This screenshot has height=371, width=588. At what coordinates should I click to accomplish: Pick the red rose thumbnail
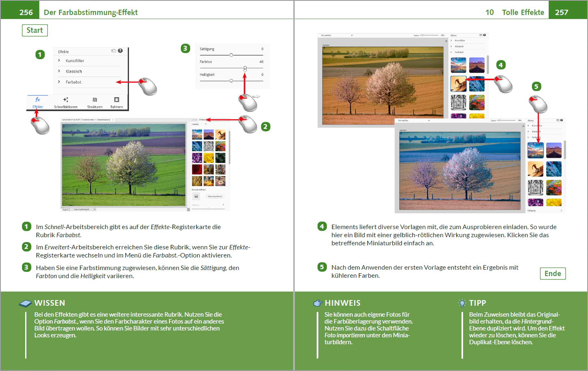(x=197, y=169)
